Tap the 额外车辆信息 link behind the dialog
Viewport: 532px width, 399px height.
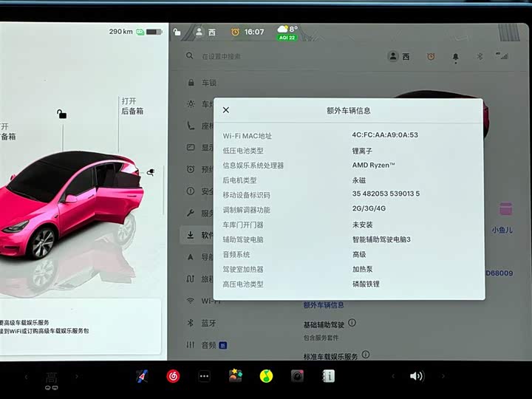[x=324, y=305]
